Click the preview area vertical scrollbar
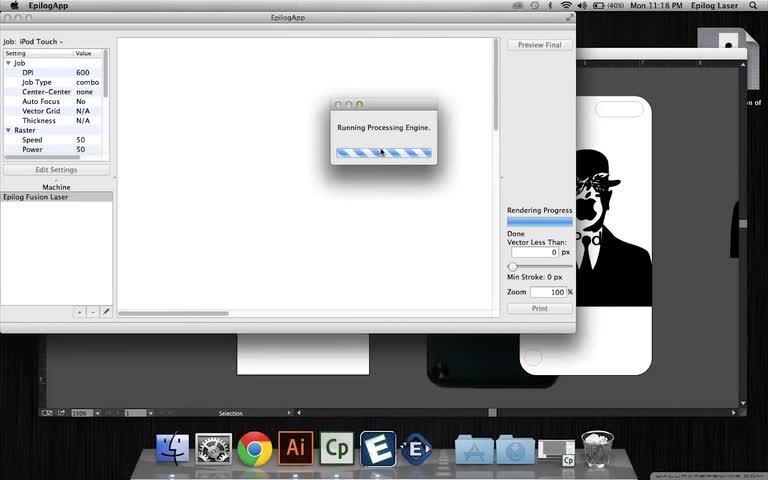Screen dimensions: 768x480 496,85
